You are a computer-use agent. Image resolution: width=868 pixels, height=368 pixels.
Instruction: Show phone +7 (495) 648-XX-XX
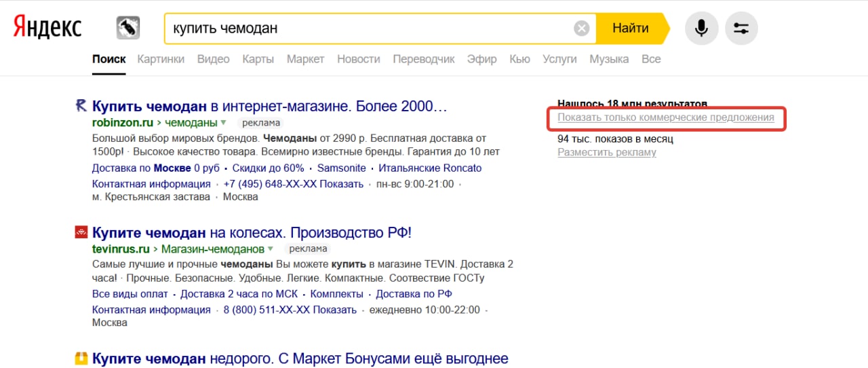coord(294,183)
